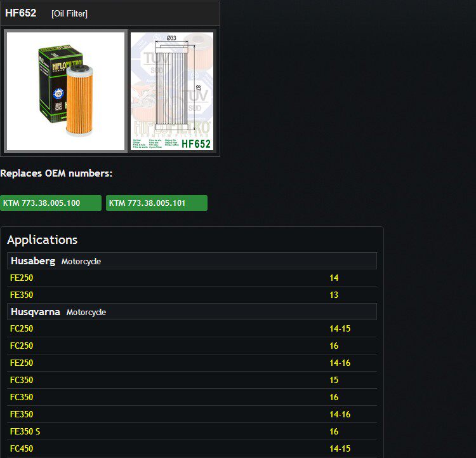Click the HF652 product title
The height and width of the screenshot is (458, 476).
click(x=21, y=13)
